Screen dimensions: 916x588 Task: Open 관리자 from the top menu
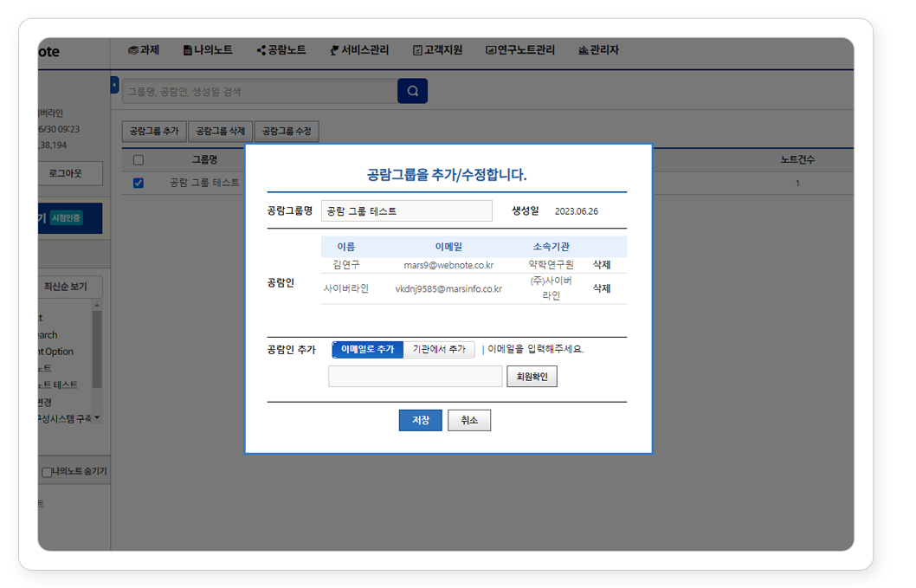pos(599,50)
